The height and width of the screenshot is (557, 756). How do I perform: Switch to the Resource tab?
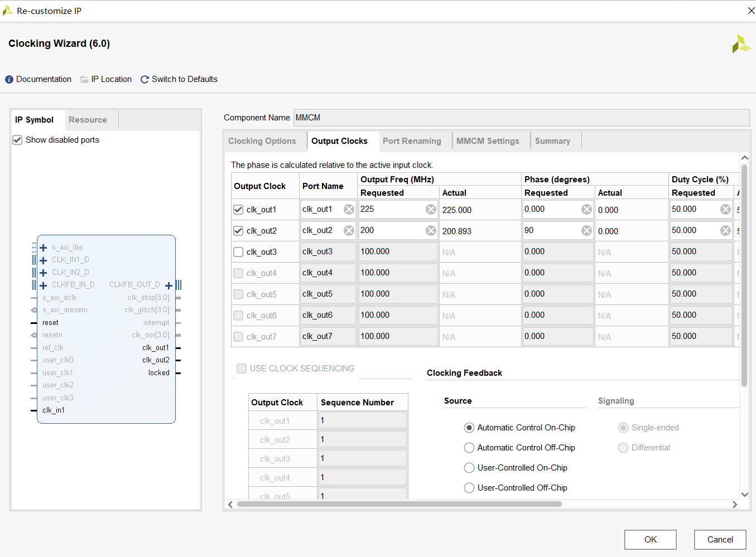click(x=88, y=120)
